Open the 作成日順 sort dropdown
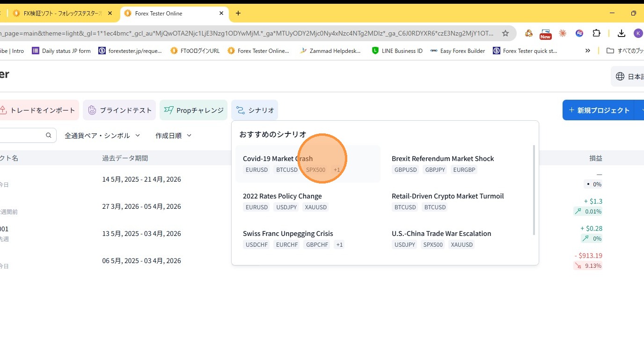This screenshot has height=360, width=644. pos(174,135)
